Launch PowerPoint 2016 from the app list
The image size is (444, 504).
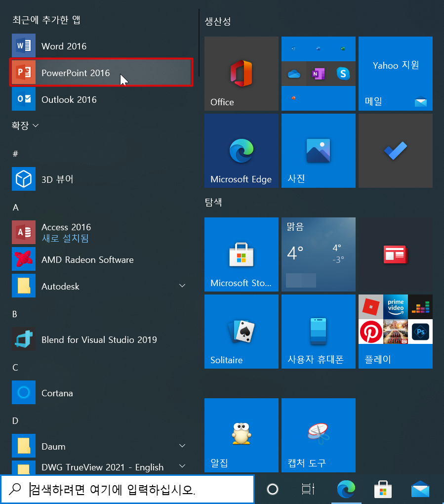(101, 73)
